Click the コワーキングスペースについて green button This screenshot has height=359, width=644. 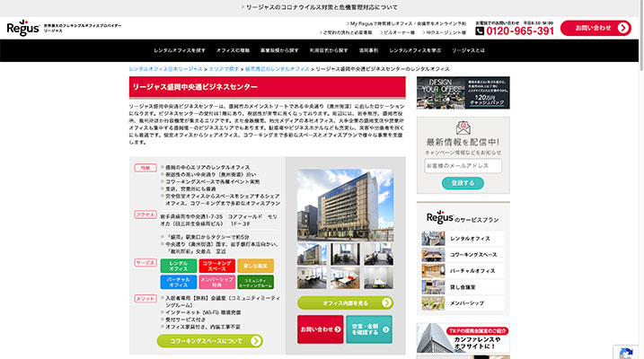[210, 341]
